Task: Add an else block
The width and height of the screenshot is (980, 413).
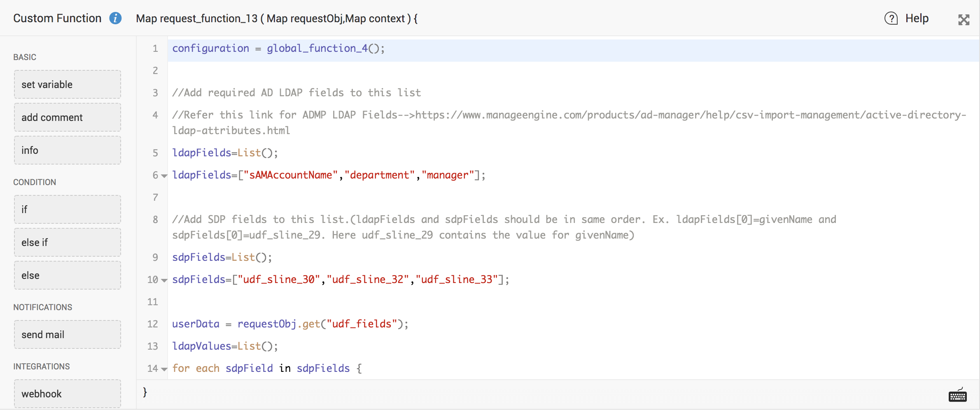Action: tap(68, 275)
